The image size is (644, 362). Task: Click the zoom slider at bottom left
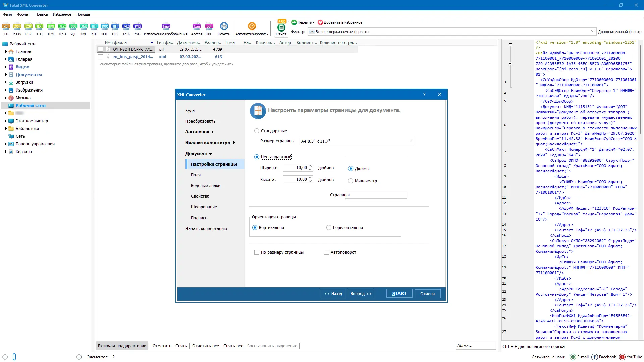click(x=14, y=357)
